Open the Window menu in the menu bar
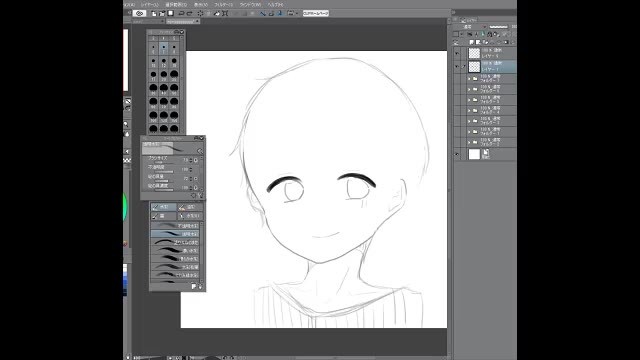Image resolution: width=640 pixels, height=360 pixels. pos(250,4)
